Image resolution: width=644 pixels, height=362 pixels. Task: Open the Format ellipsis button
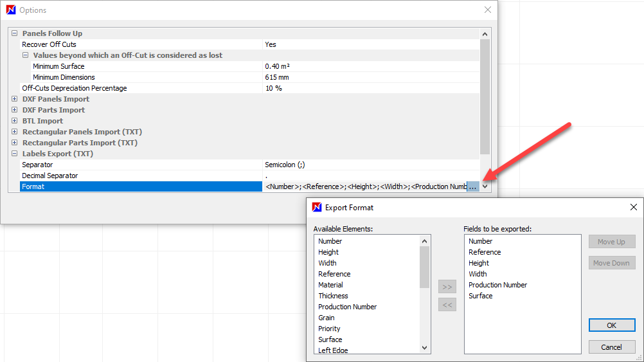tap(473, 186)
